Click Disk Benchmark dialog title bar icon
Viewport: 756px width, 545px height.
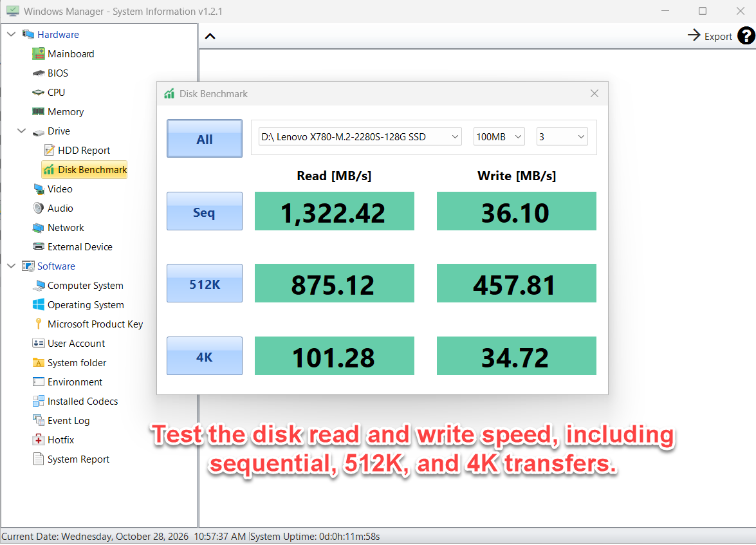pos(169,93)
